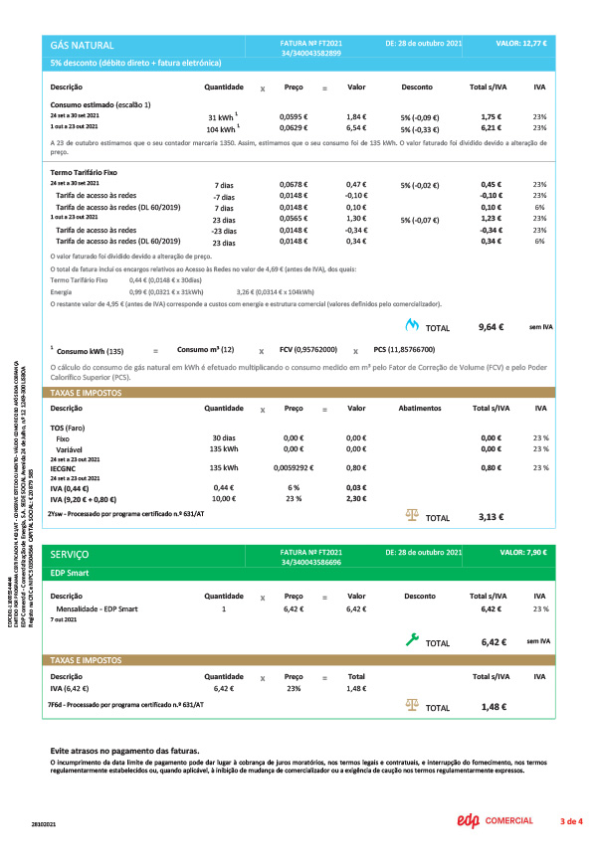597x868 pixels.
Task: Select the 'GÁS NATURAL' section title
Action: [82, 46]
